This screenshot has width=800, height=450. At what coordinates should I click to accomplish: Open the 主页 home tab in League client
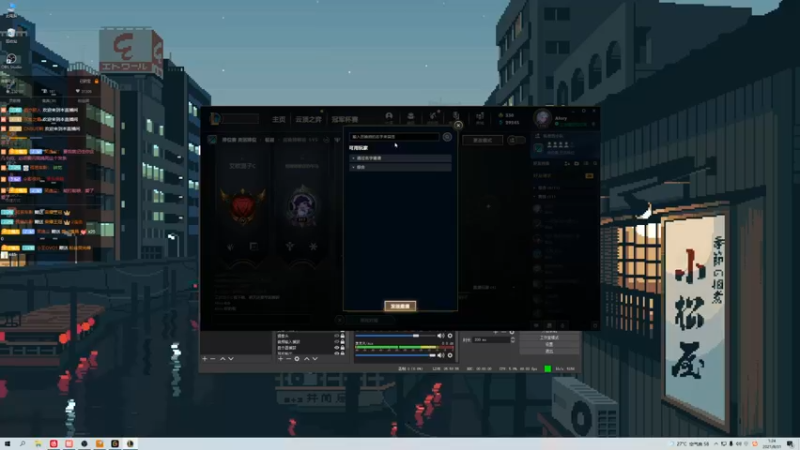click(279, 119)
